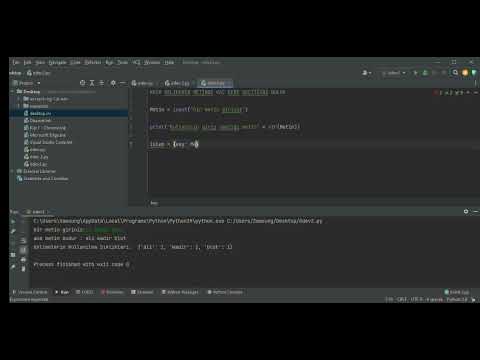Open the Run tool window button
The image size is (480, 360).
pyautogui.click(x=62, y=292)
